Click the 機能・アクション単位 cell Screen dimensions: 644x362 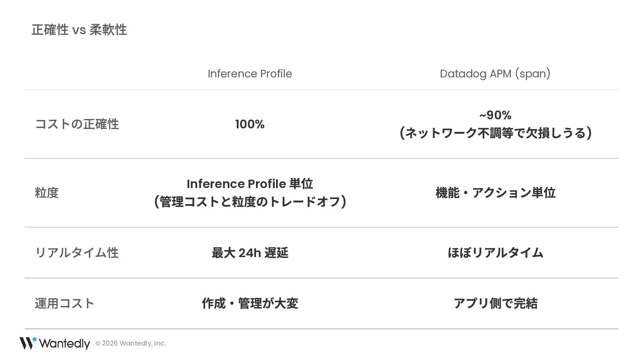click(495, 193)
